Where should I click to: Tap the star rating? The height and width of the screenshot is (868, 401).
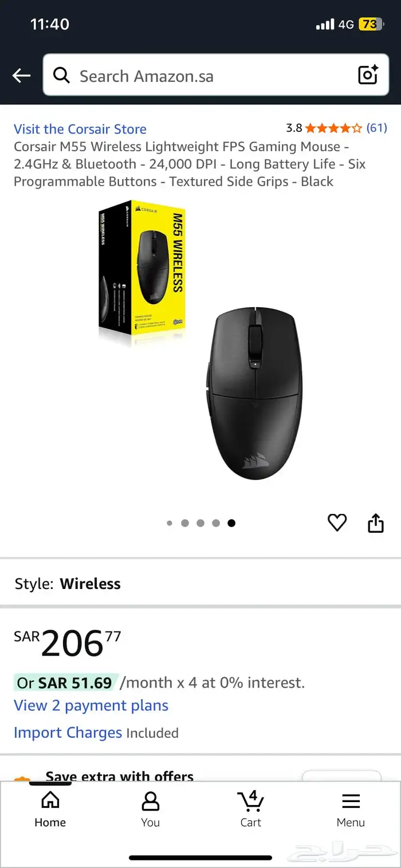(333, 128)
